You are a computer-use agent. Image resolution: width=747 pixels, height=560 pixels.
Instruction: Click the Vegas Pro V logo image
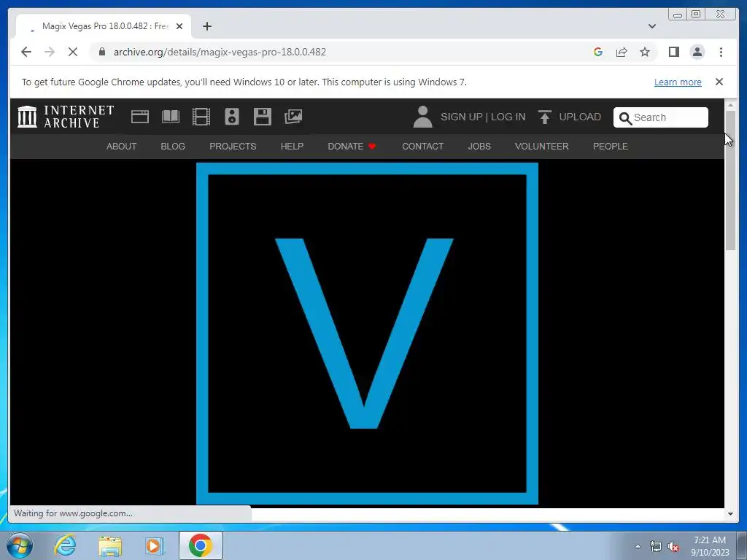click(x=368, y=333)
